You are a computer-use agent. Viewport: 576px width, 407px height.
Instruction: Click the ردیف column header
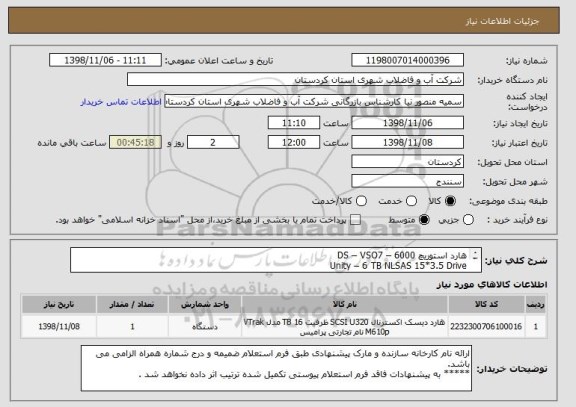[x=536, y=305]
